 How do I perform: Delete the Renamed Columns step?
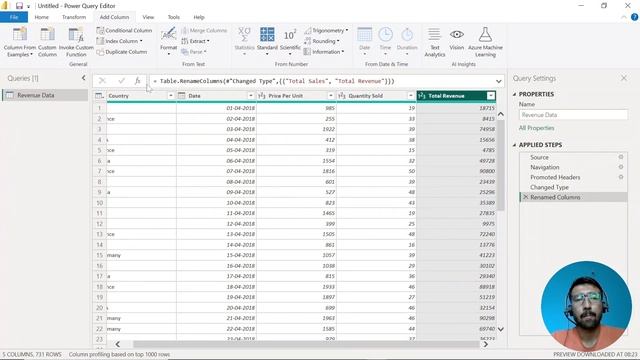pyautogui.click(x=525, y=197)
